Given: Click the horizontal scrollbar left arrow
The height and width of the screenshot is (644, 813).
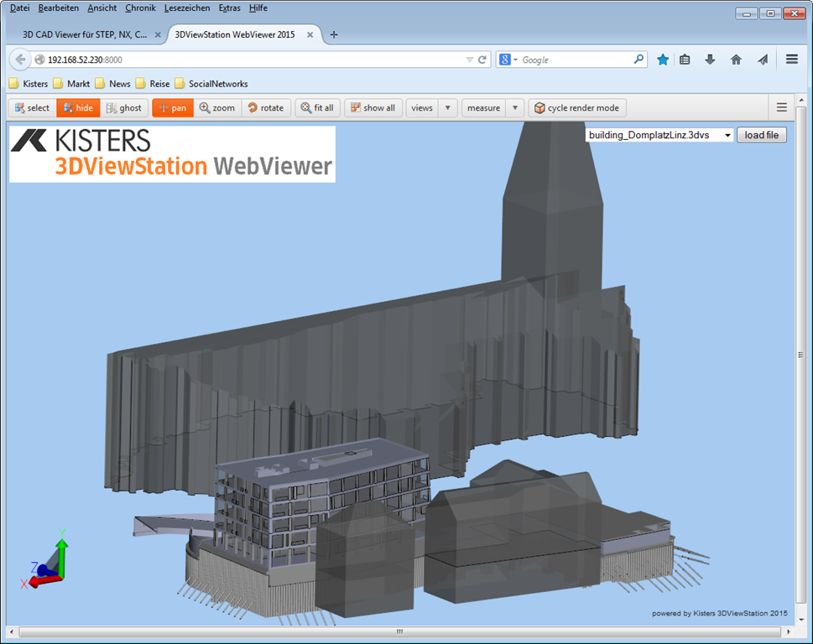Looking at the screenshot, I should (12, 632).
